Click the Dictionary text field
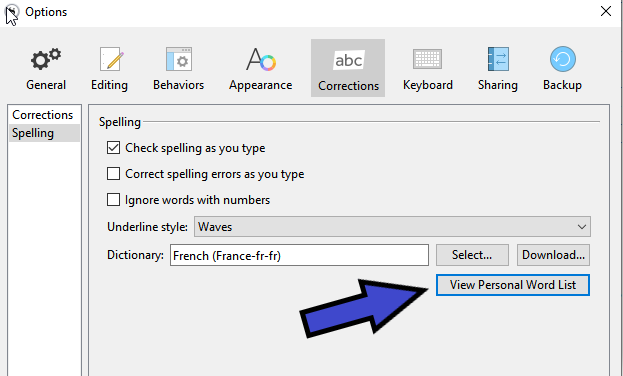Image resolution: width=623 pixels, height=376 pixels. point(299,255)
